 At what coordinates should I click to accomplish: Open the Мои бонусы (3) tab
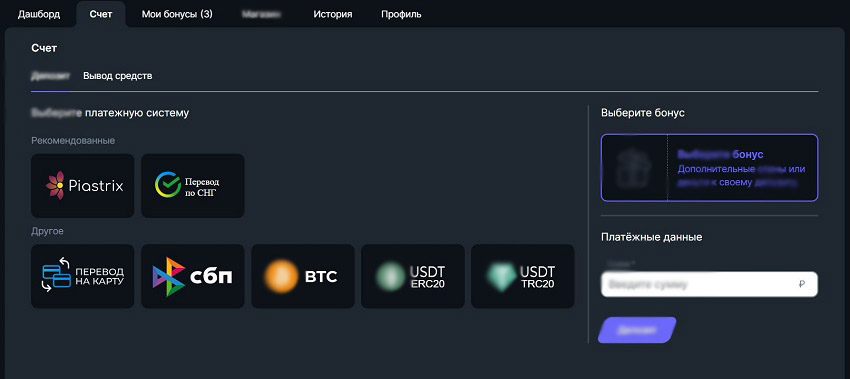coord(177,14)
